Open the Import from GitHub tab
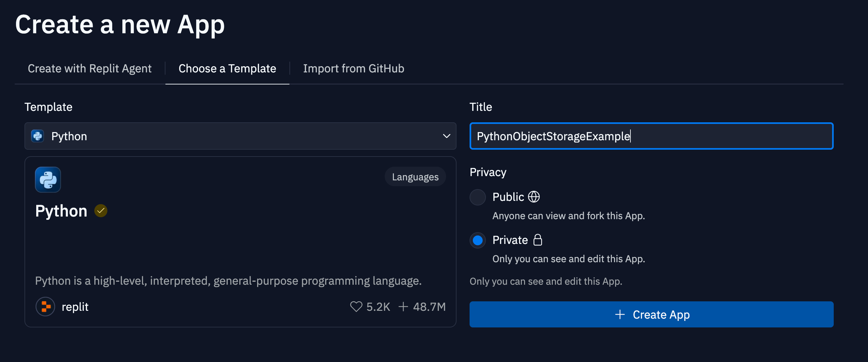 tap(353, 68)
